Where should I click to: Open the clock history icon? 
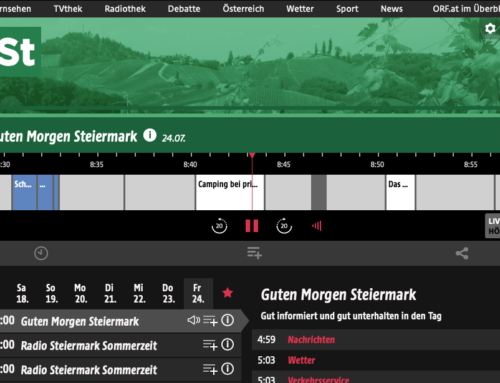point(41,253)
